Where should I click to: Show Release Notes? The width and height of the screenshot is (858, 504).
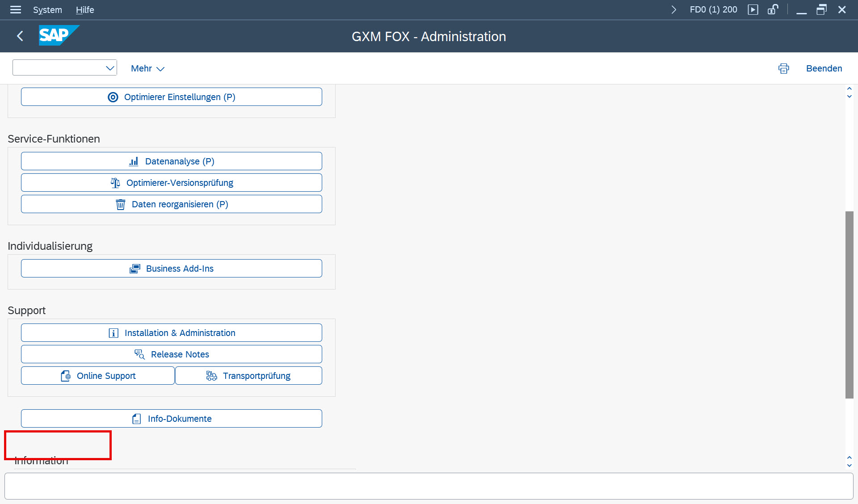click(171, 354)
